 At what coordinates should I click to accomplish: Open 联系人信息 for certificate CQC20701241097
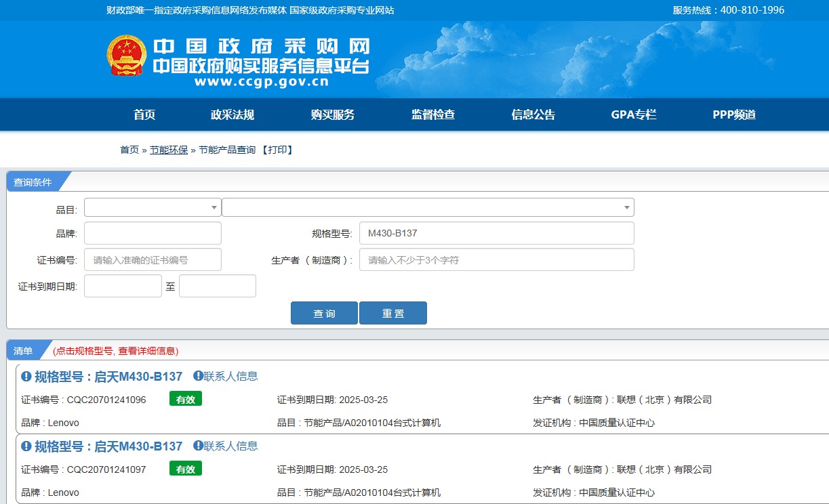[x=231, y=446]
